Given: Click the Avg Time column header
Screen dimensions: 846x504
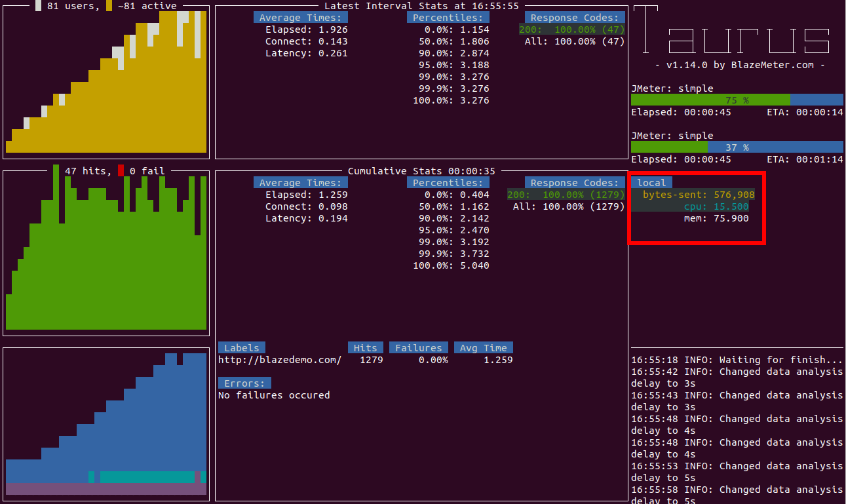Looking at the screenshot, I should 484,348.
